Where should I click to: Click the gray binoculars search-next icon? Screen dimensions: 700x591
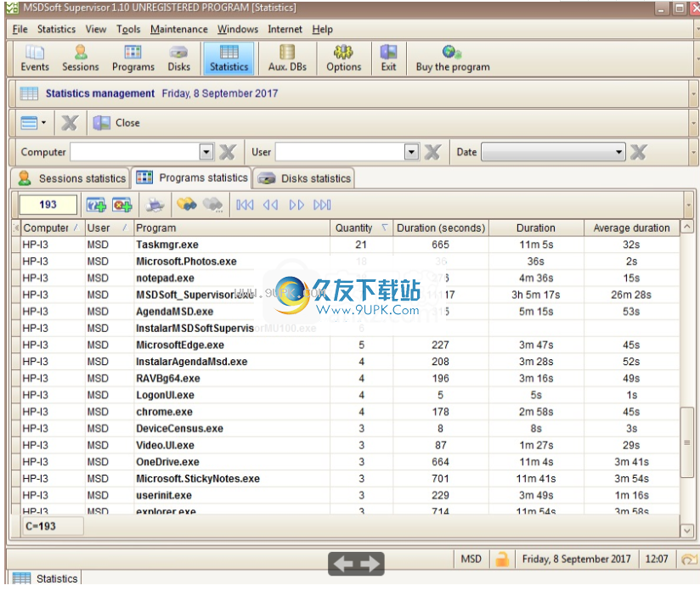pos(212,205)
